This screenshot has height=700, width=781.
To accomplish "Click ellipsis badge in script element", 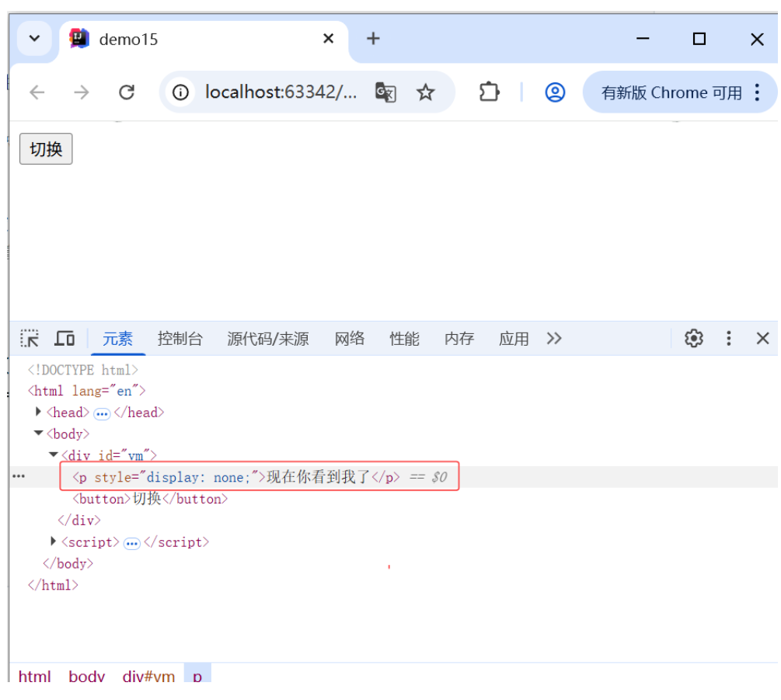I will [x=132, y=543].
